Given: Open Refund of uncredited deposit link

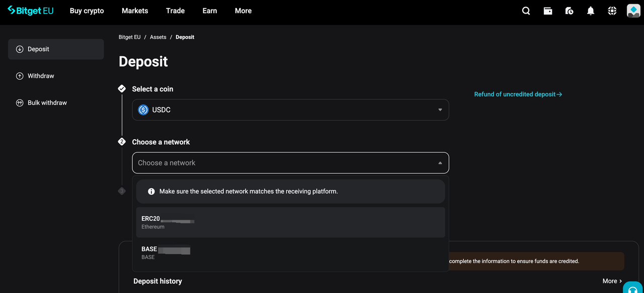Looking at the screenshot, I should [518, 94].
